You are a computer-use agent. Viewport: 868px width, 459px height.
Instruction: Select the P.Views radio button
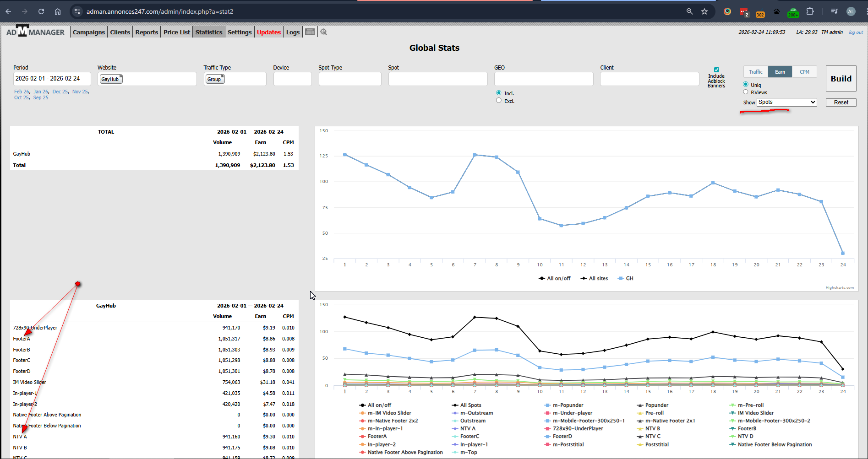(746, 92)
